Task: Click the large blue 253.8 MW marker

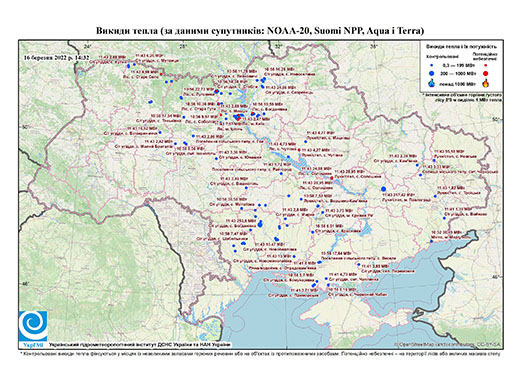Action: click(x=260, y=225)
